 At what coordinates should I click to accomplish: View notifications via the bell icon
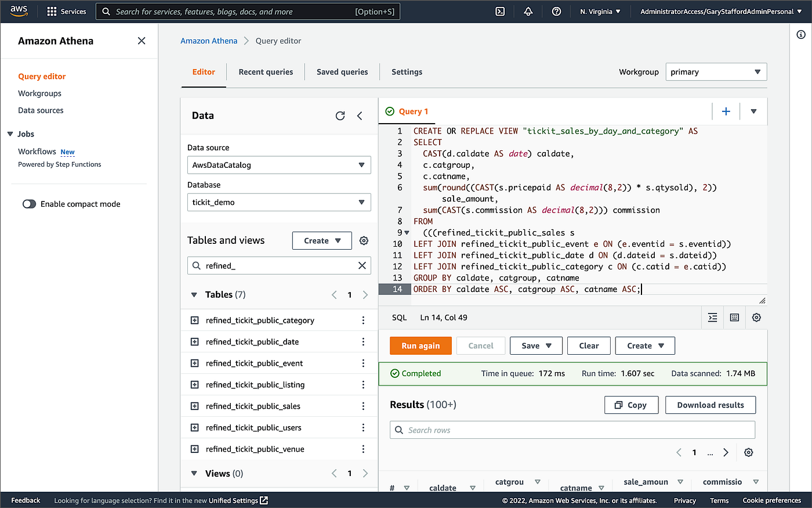(x=528, y=11)
